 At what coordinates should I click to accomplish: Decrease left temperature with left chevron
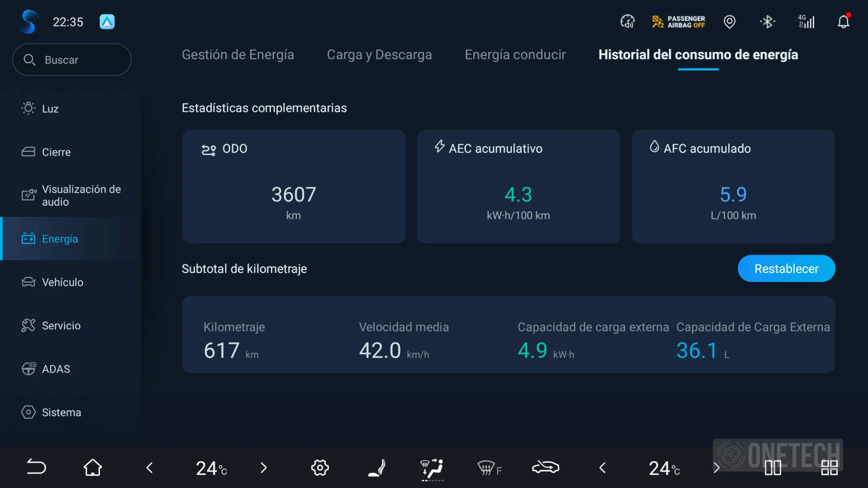[x=150, y=468]
